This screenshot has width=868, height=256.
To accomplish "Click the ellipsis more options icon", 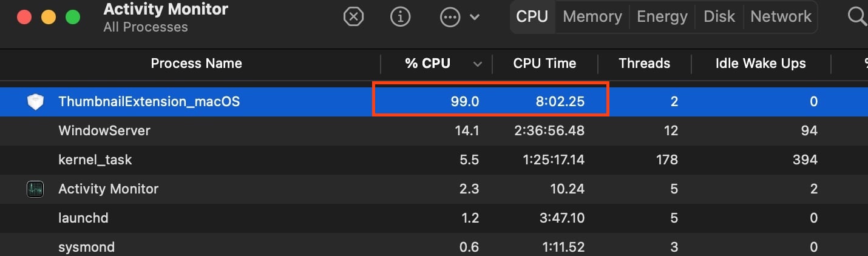I will point(450,17).
